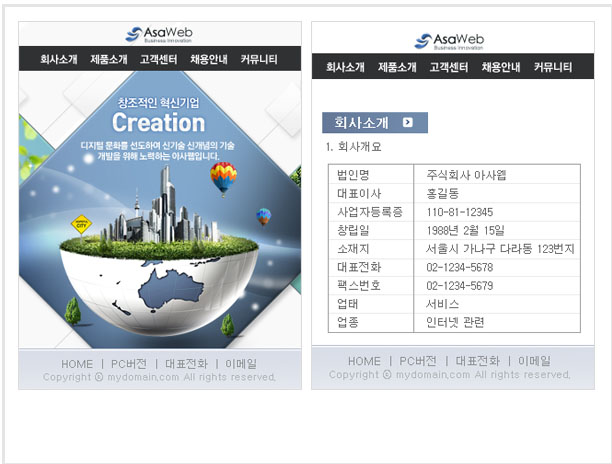Select 제품소개 in the right page menu
The width and height of the screenshot is (612, 464).
[x=397, y=67]
